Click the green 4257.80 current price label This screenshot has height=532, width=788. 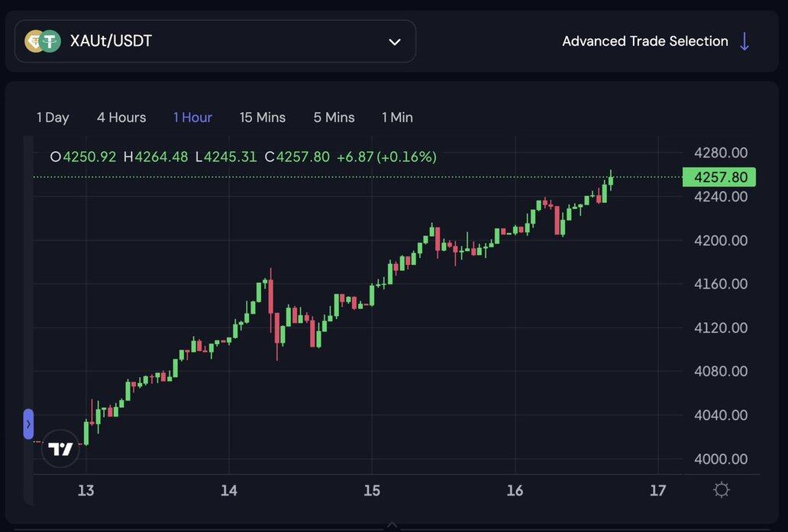click(x=720, y=177)
